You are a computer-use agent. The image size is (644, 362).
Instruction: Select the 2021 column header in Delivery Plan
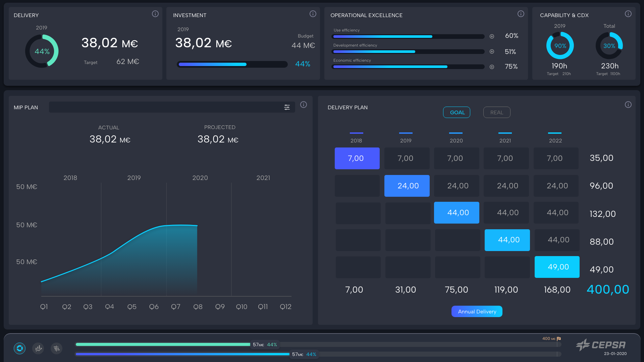tap(505, 141)
